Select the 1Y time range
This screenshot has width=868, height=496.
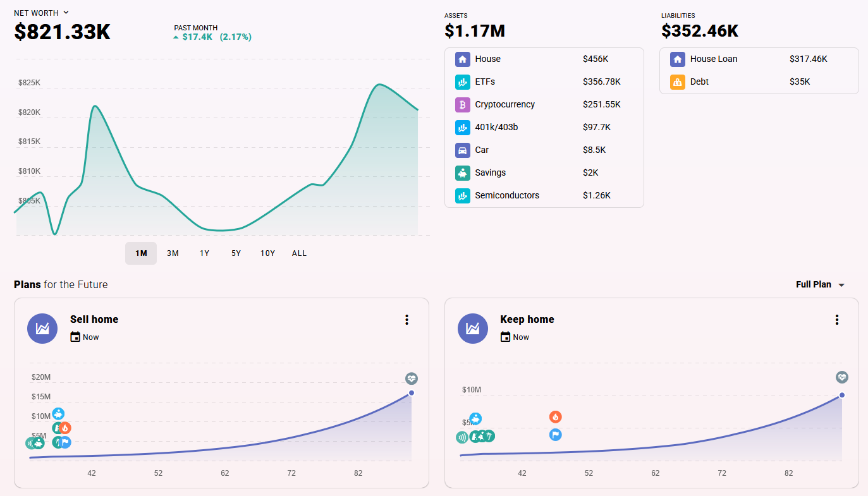coord(204,253)
